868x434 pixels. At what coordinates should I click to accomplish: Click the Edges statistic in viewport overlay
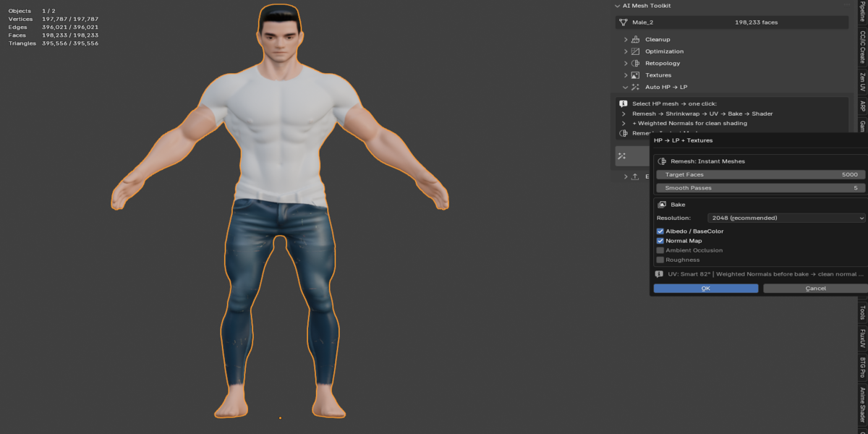(x=54, y=27)
